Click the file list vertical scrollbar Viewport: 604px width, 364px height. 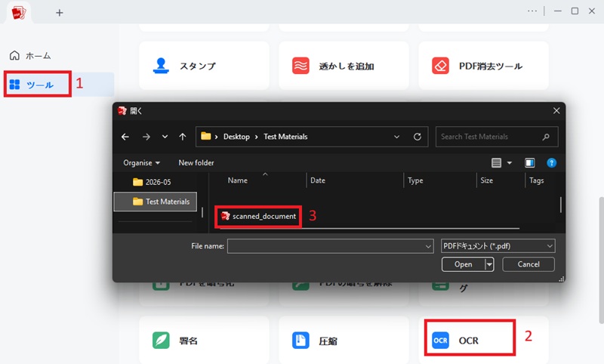[560, 205]
